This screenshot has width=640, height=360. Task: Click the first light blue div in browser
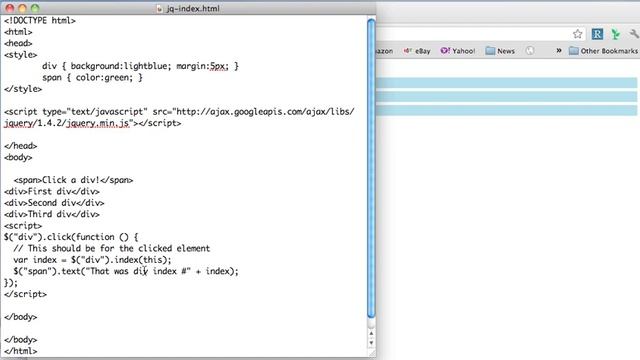click(x=506, y=83)
